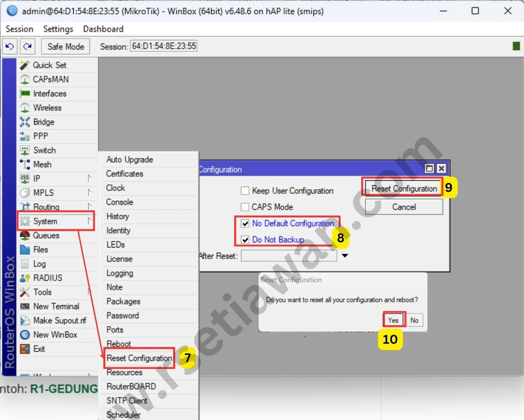Screen dimensions: 524x420
Task: Open the After Reset dropdown arrow
Action: (345, 256)
